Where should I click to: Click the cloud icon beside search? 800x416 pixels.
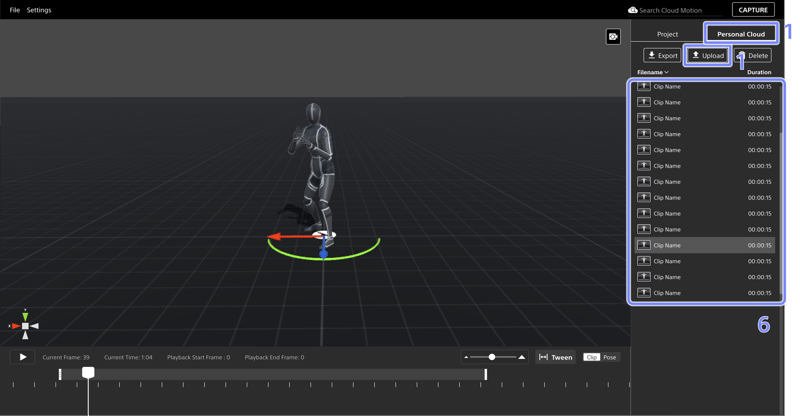633,10
